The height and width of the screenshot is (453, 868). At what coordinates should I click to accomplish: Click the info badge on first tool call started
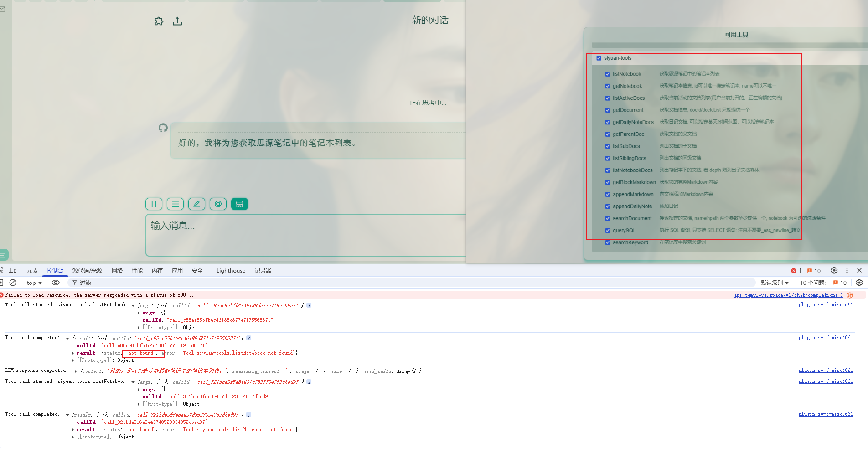point(309,305)
